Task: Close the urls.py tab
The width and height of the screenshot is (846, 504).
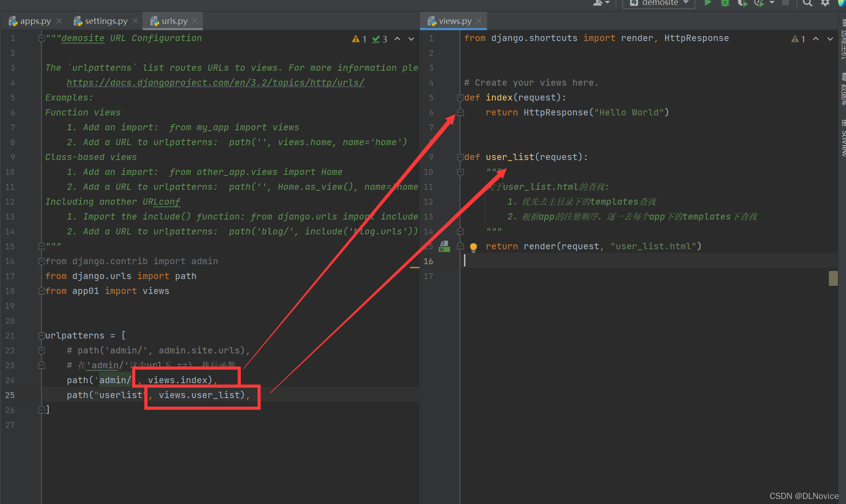Action: pos(195,21)
